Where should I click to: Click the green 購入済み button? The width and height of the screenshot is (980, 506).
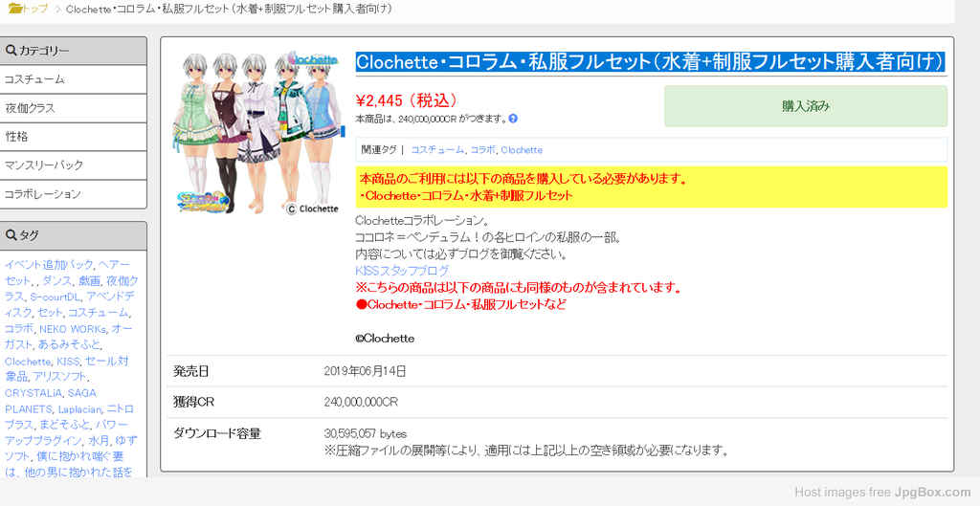806,106
